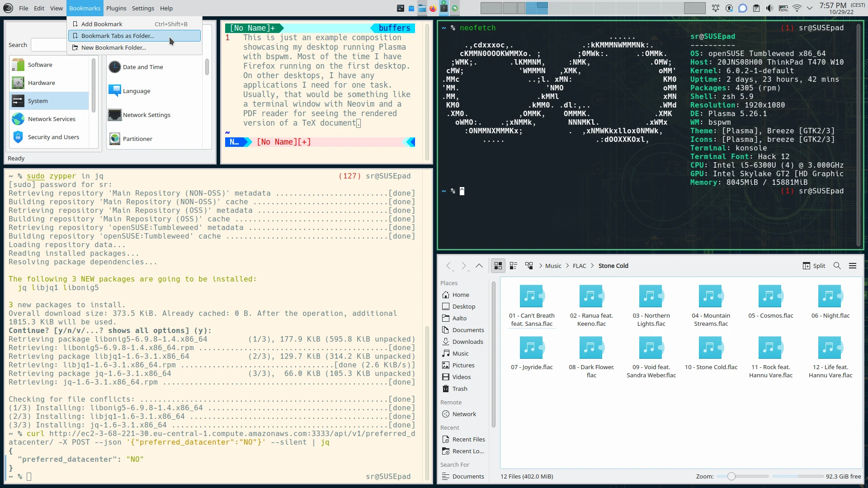Select Software category in YaST
The width and height of the screenshot is (868, 488).
49,65
